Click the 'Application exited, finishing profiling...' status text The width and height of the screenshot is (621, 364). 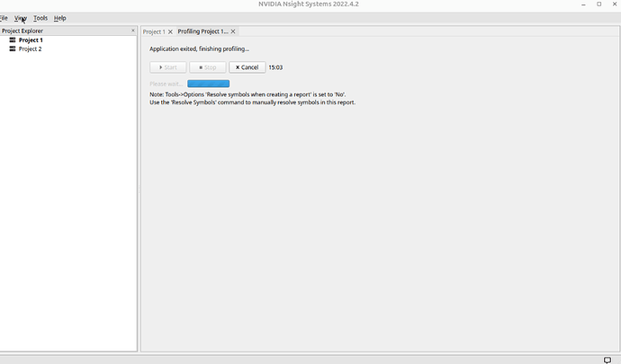coord(199,49)
